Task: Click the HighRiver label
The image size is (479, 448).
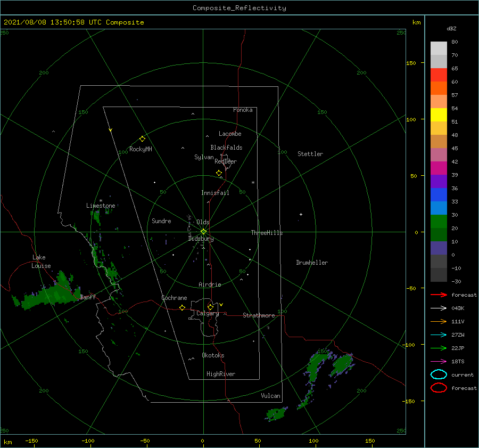Action: coord(221,374)
